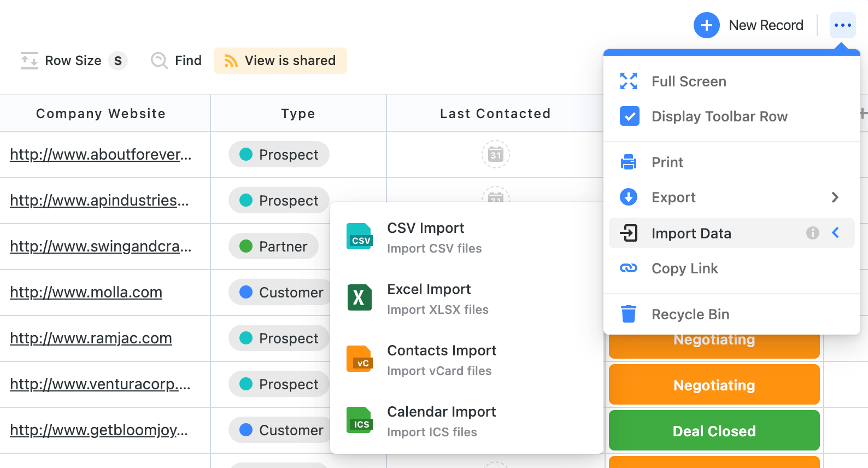Open the http://www.molla.com link
The width and height of the screenshot is (868, 468).
click(x=86, y=292)
